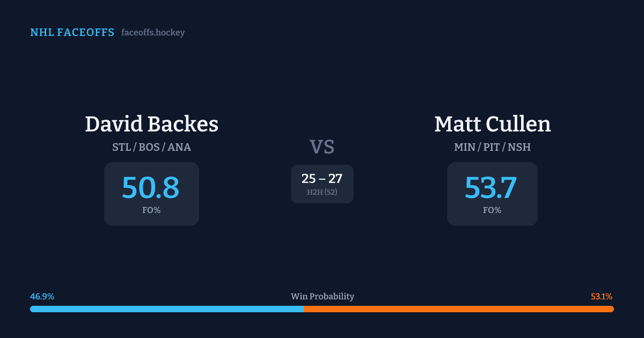Screen dimensions: 644x338
Task: Click the 50.8 faceoff percentage value
Action: click(151, 188)
